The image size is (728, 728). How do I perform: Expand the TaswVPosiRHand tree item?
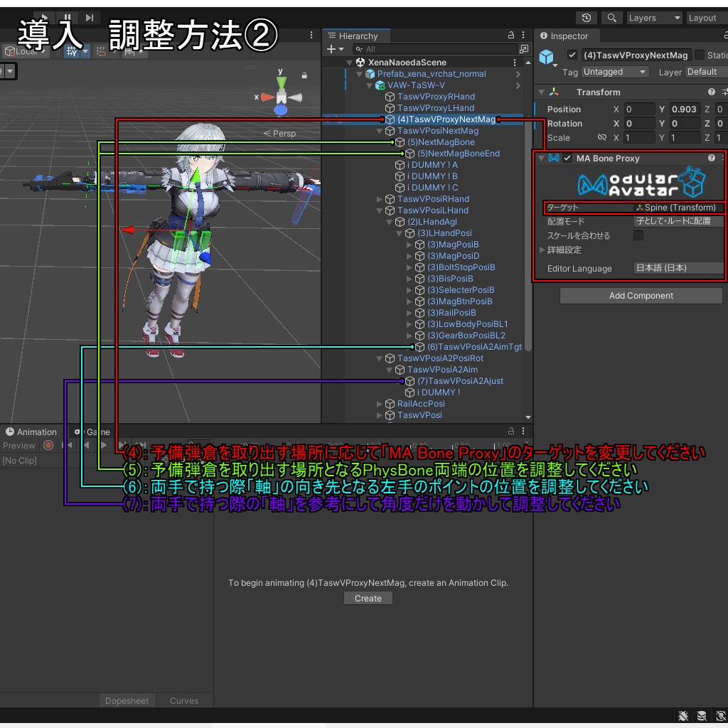(380, 199)
